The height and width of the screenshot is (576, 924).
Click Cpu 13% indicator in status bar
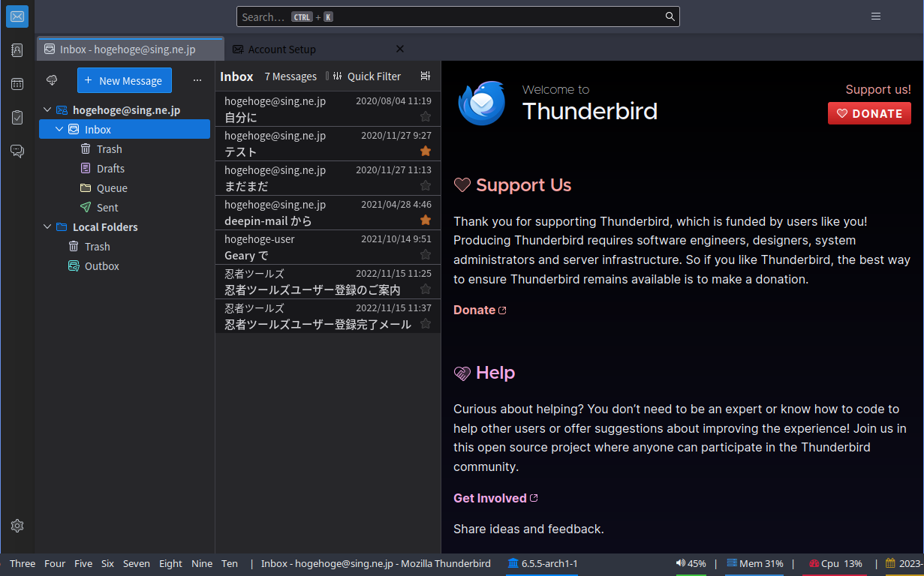835,563
